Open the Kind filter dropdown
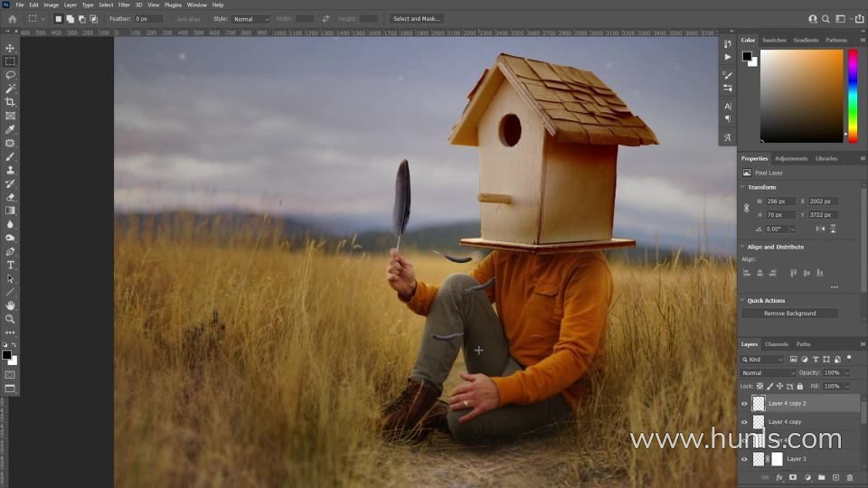This screenshot has height=488, width=868. coord(763,359)
